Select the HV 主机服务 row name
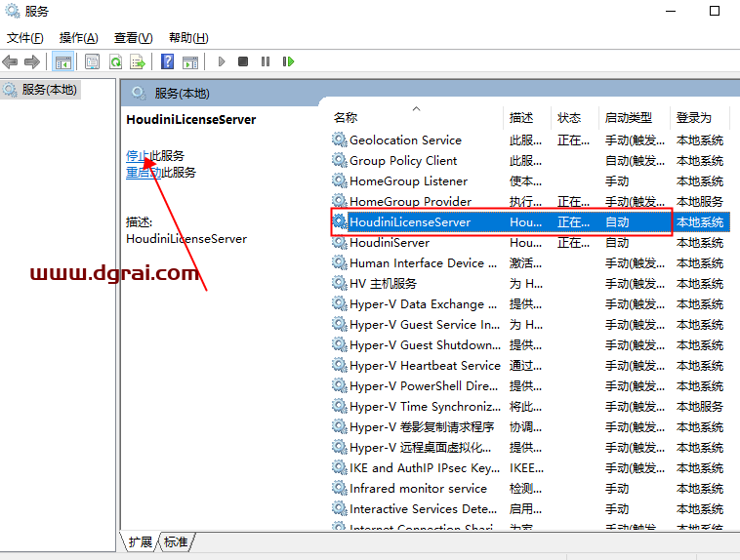 coord(383,284)
